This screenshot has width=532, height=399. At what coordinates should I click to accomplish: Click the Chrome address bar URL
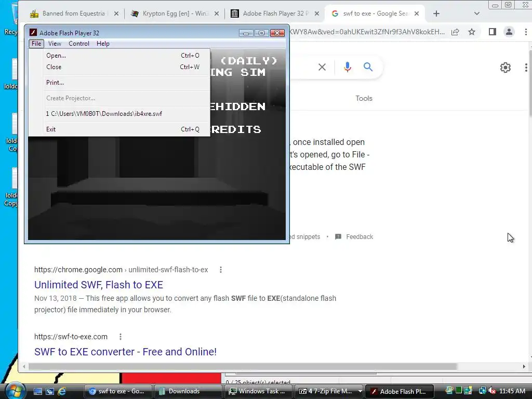click(x=367, y=32)
